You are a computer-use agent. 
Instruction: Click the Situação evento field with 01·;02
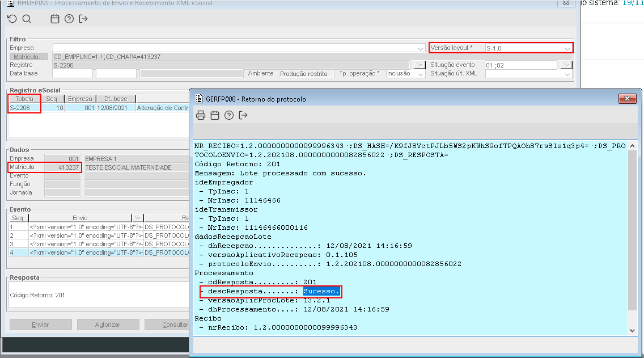point(521,65)
